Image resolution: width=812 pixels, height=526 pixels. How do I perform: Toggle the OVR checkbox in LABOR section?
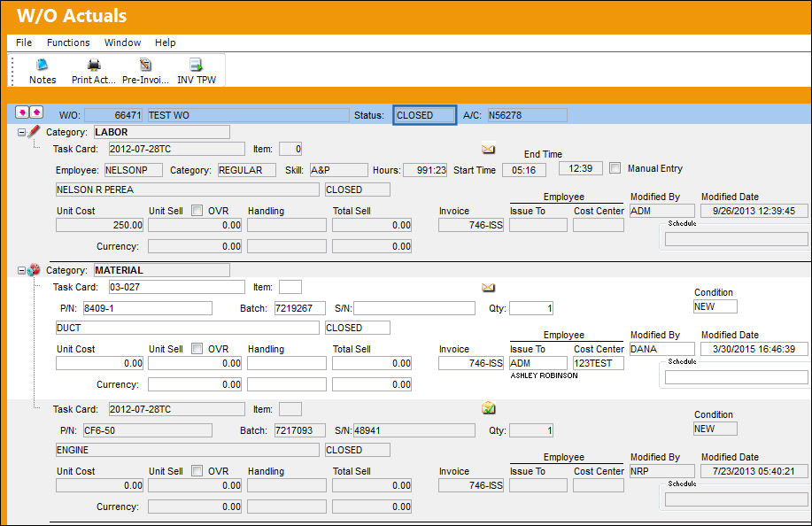tap(197, 210)
